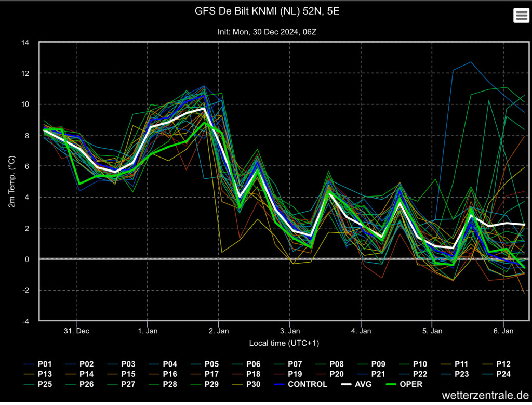Hide the P12 ensemble member
Viewport: 532px width, 405px height.
pos(496,364)
